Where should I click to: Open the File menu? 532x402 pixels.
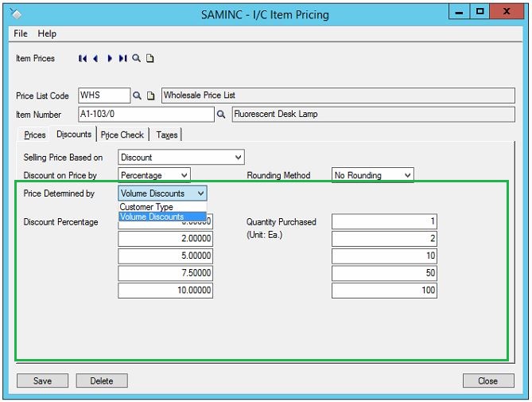[x=21, y=34]
